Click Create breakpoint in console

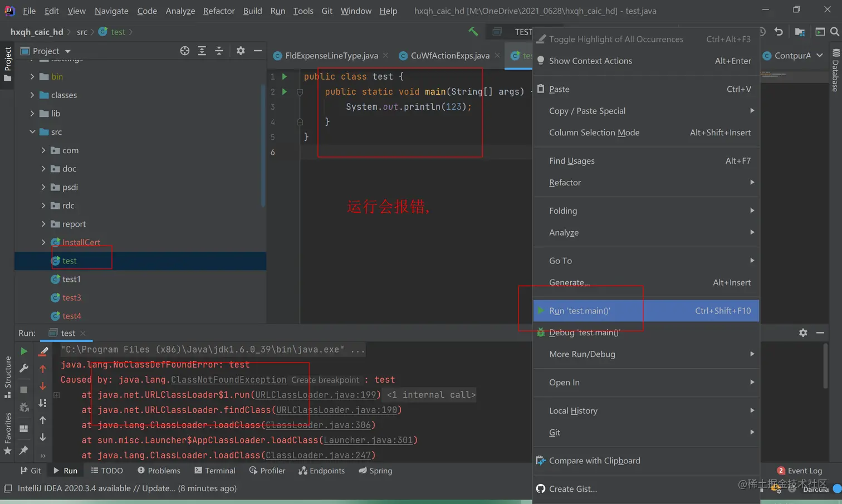click(x=325, y=380)
